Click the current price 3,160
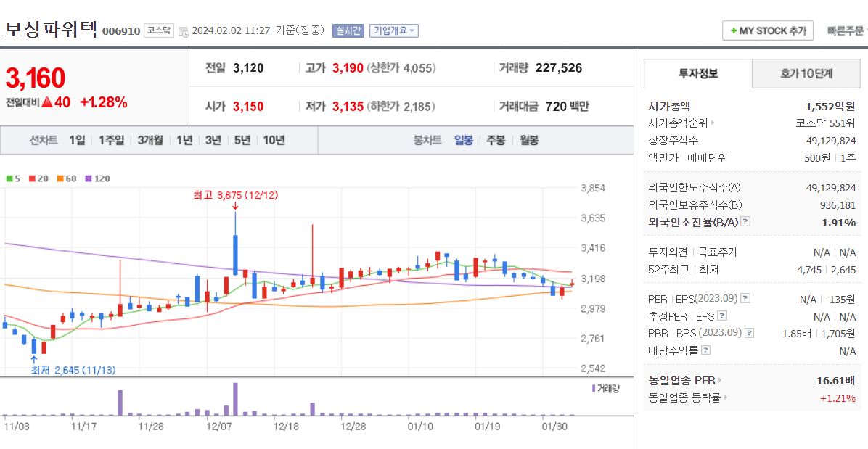The image size is (868, 449). [x=36, y=78]
